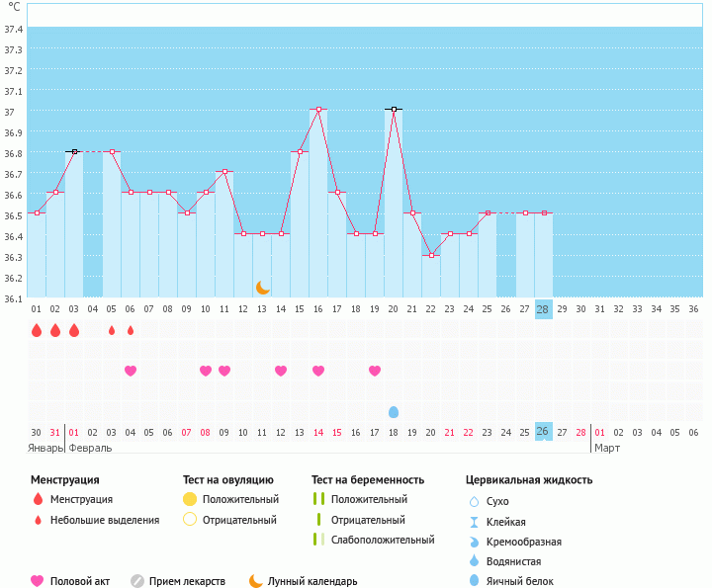Click the Половой акт heart legend icon
Image resolution: width=712 pixels, height=588 pixels.
click(x=38, y=581)
